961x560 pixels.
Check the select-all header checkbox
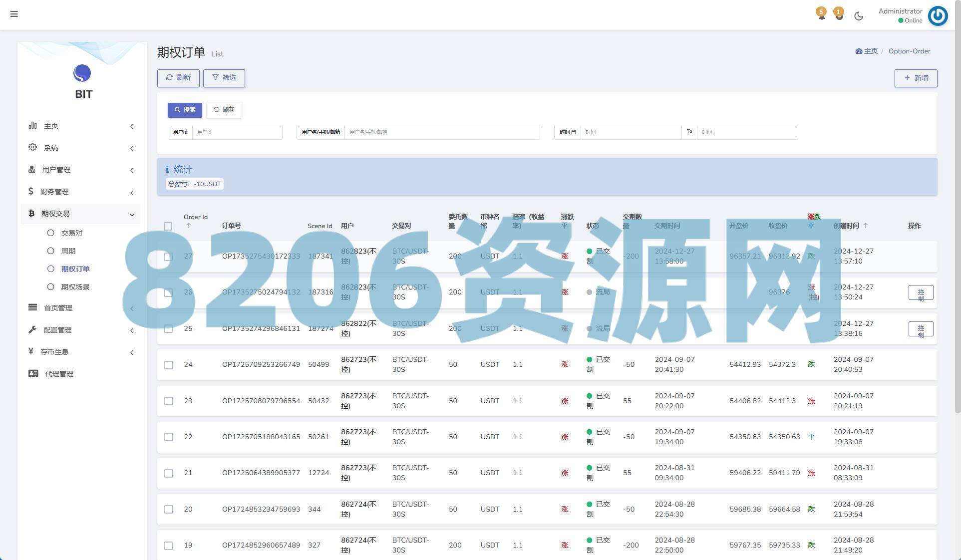168,226
